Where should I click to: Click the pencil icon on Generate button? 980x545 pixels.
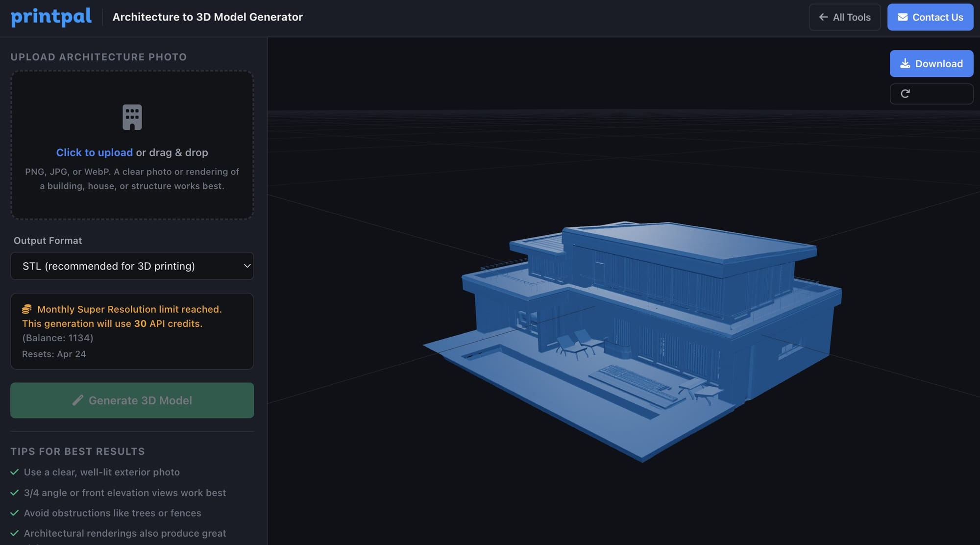pos(77,400)
